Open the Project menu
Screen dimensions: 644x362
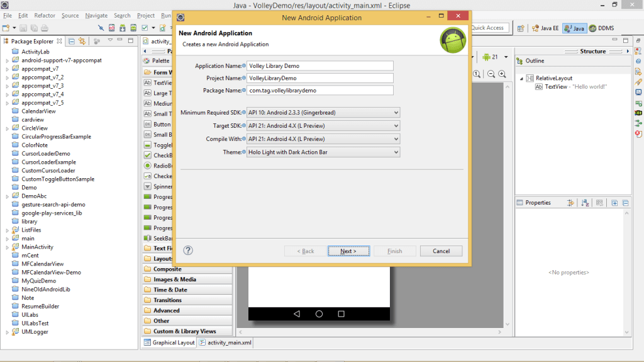point(146,15)
